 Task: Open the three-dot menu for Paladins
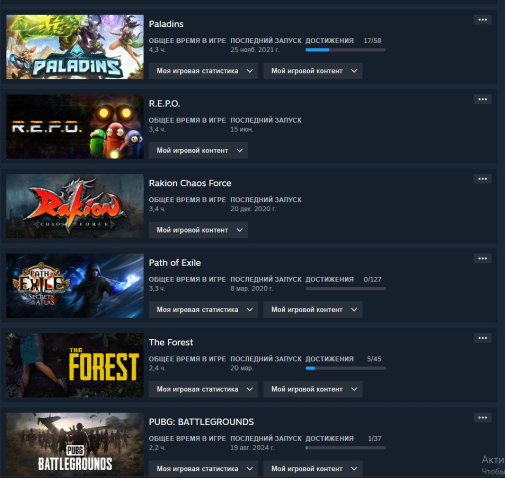482,20
